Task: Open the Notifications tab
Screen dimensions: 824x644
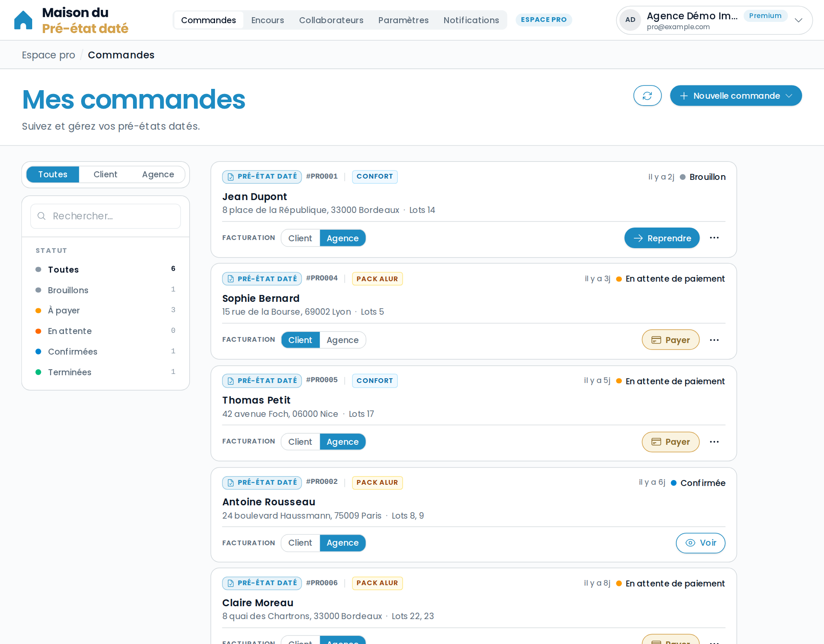Action: [471, 20]
